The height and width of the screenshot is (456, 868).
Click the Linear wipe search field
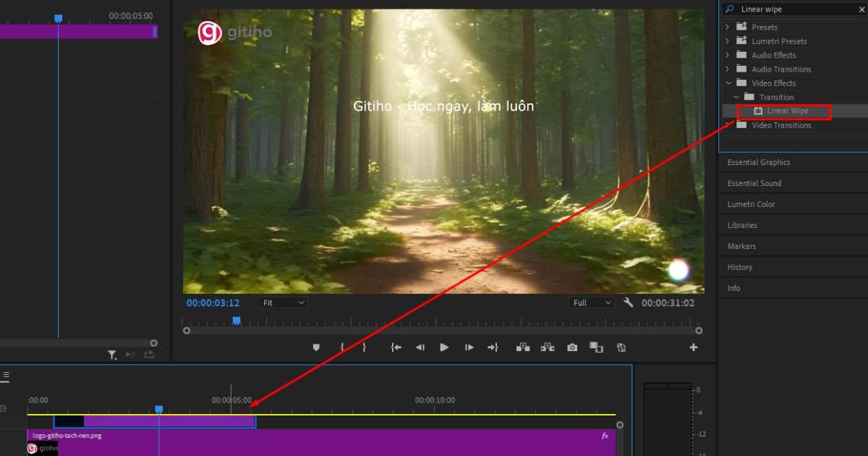coord(794,9)
